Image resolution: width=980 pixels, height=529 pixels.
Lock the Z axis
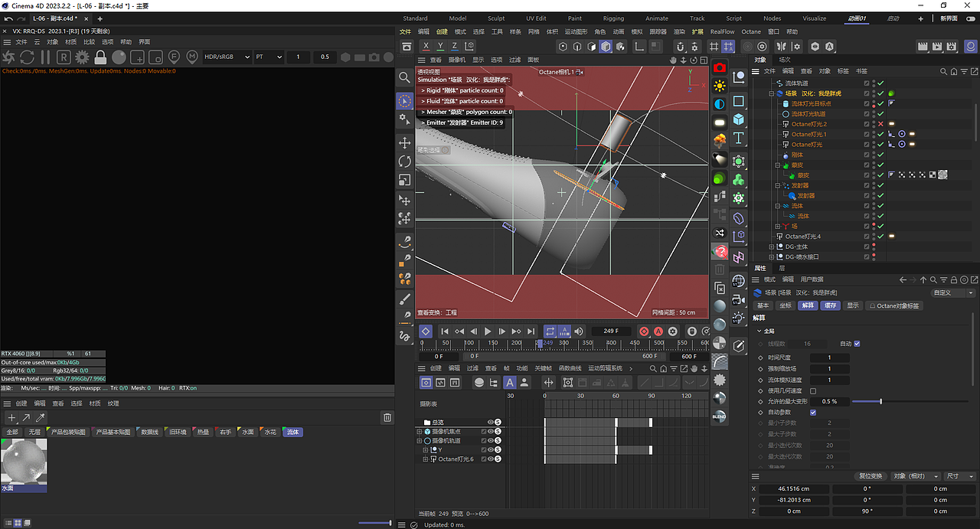point(456,47)
